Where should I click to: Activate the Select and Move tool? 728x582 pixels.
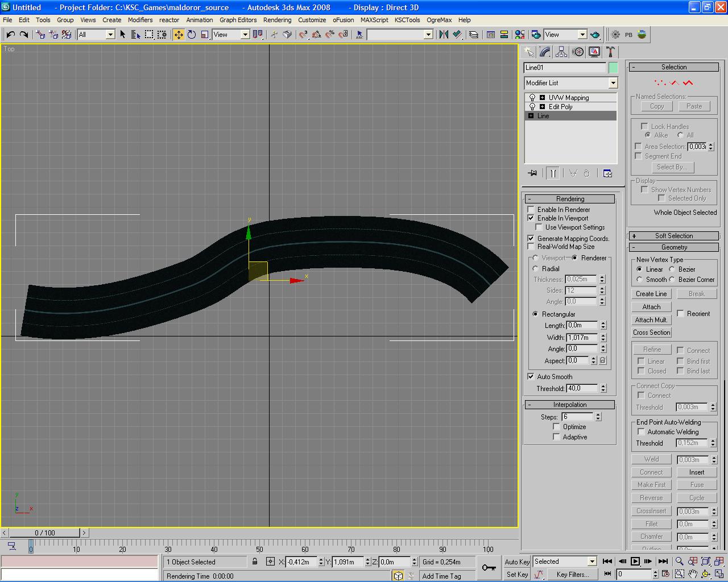179,35
